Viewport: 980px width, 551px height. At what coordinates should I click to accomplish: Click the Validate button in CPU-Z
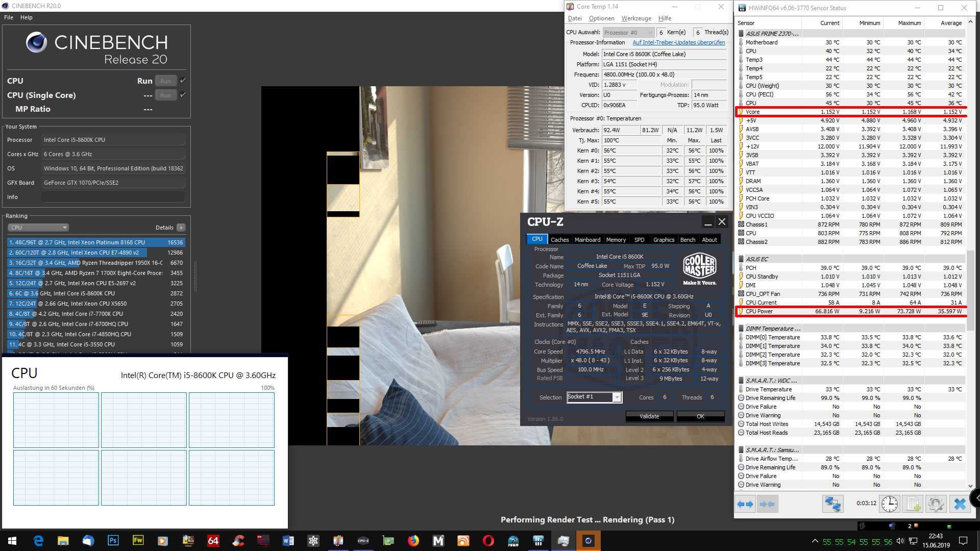point(649,416)
